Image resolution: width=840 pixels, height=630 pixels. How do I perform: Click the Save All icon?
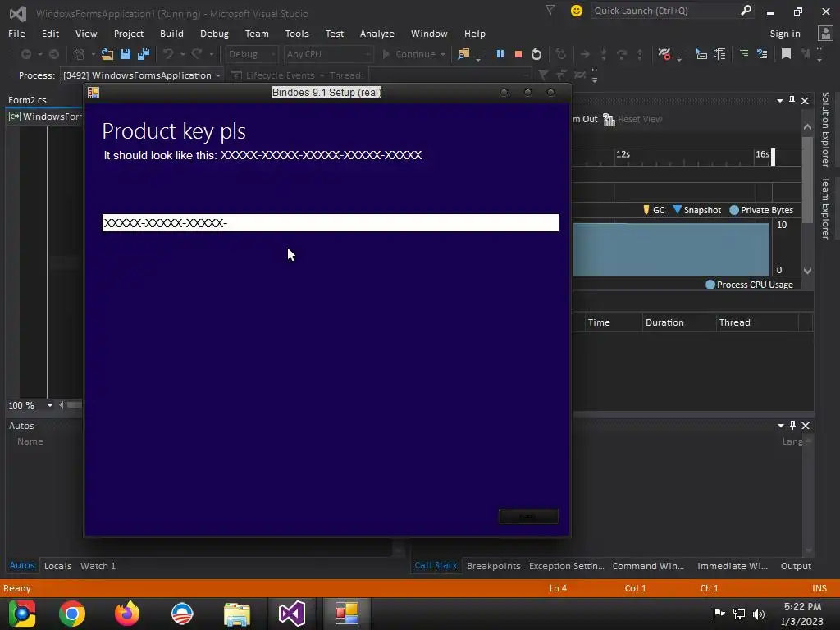[x=144, y=54]
